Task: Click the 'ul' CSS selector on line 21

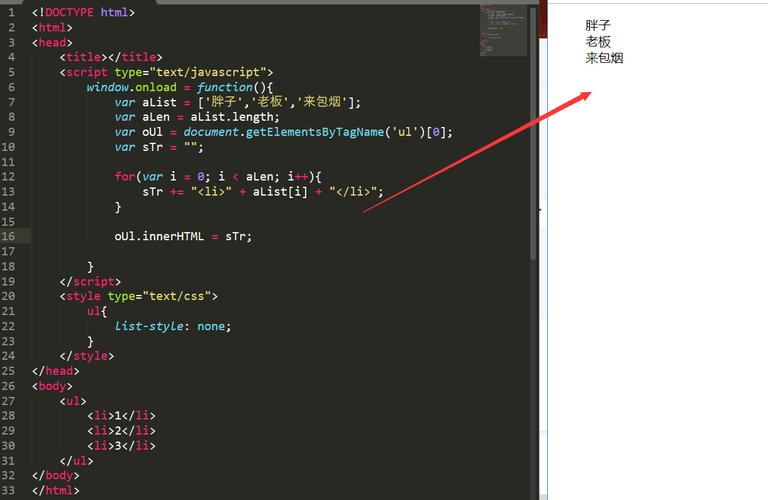Action: (94, 311)
